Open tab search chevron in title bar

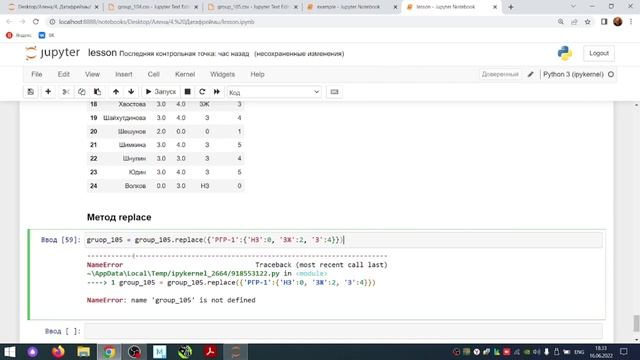click(x=573, y=7)
